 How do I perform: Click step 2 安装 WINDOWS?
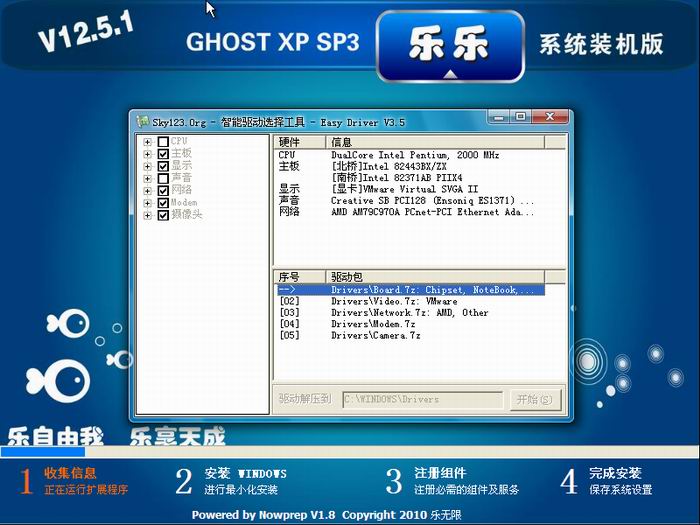[231, 481]
